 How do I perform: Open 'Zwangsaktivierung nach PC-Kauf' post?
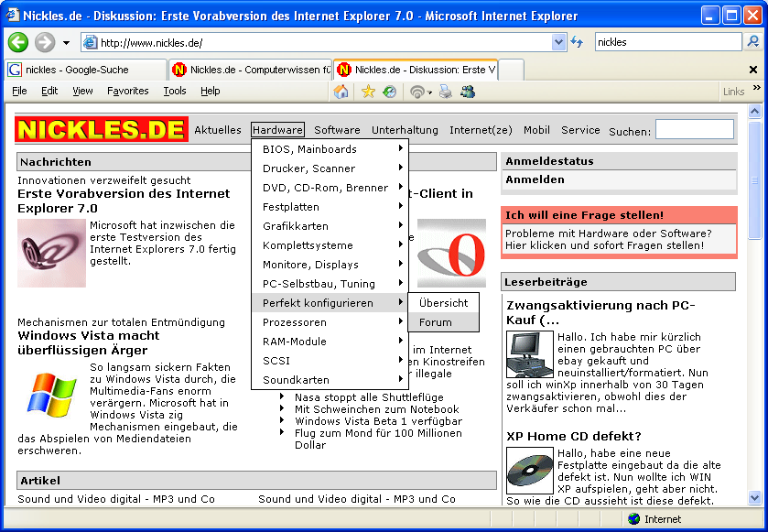click(601, 312)
